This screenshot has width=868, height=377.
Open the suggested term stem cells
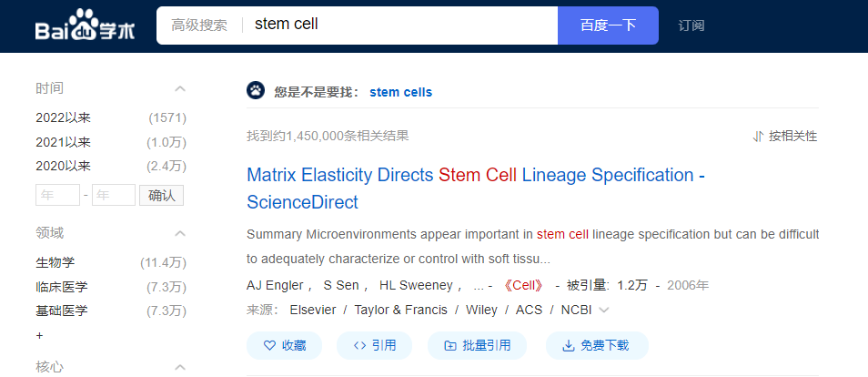pyautogui.click(x=400, y=92)
